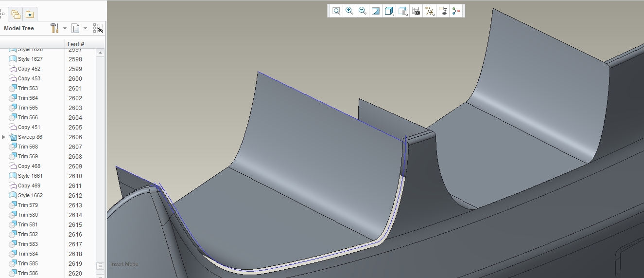Open the settings dropdown arrow next to hammer
Screen dimensions: 644x278
click(x=65, y=28)
